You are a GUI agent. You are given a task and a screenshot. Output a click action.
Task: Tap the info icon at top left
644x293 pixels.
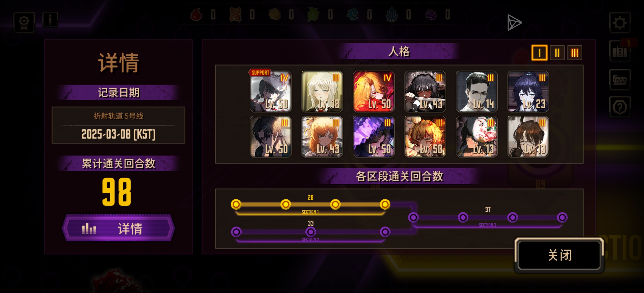50,20
